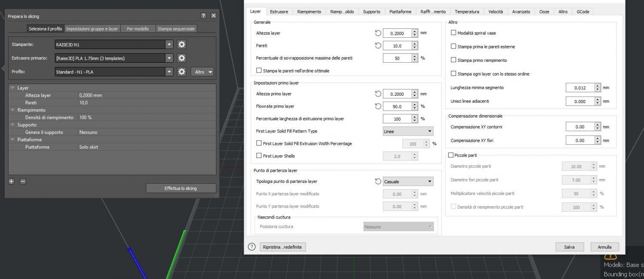
Task: Enable Stampa prima le pareti esterne
Action: (x=453, y=46)
